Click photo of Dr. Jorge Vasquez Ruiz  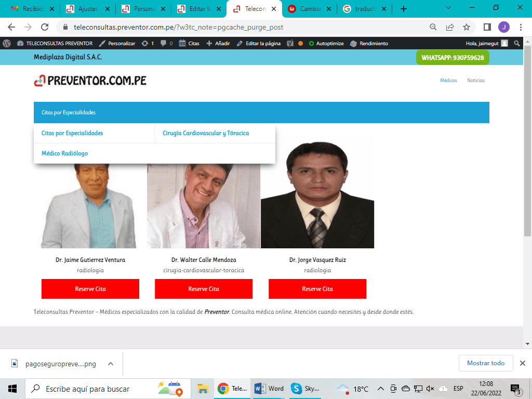pyautogui.click(x=317, y=192)
